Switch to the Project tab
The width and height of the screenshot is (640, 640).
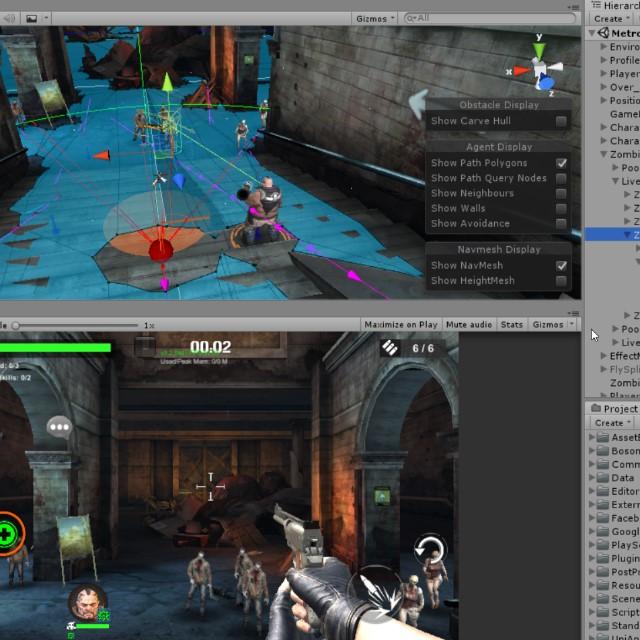coord(614,409)
